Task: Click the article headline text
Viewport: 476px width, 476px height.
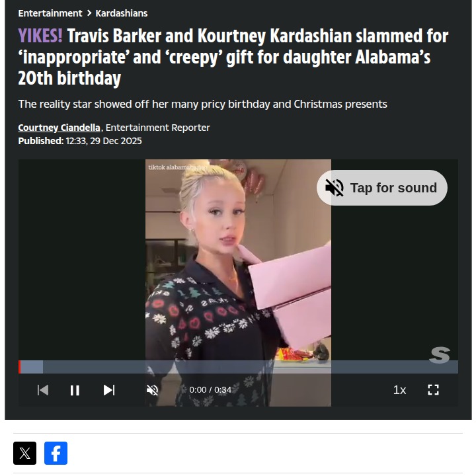Action: point(233,57)
